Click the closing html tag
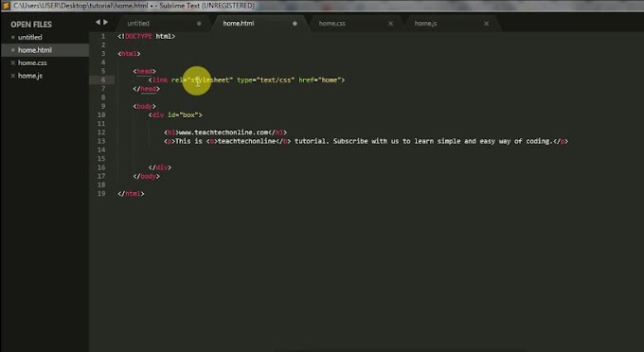Viewport: 644px width, 352px height. tap(131, 194)
